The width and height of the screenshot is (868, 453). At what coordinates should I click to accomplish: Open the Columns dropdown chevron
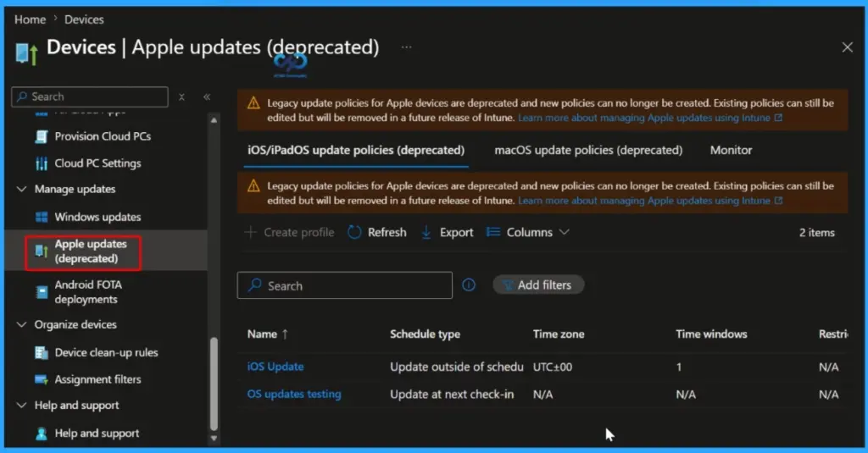[x=564, y=232]
